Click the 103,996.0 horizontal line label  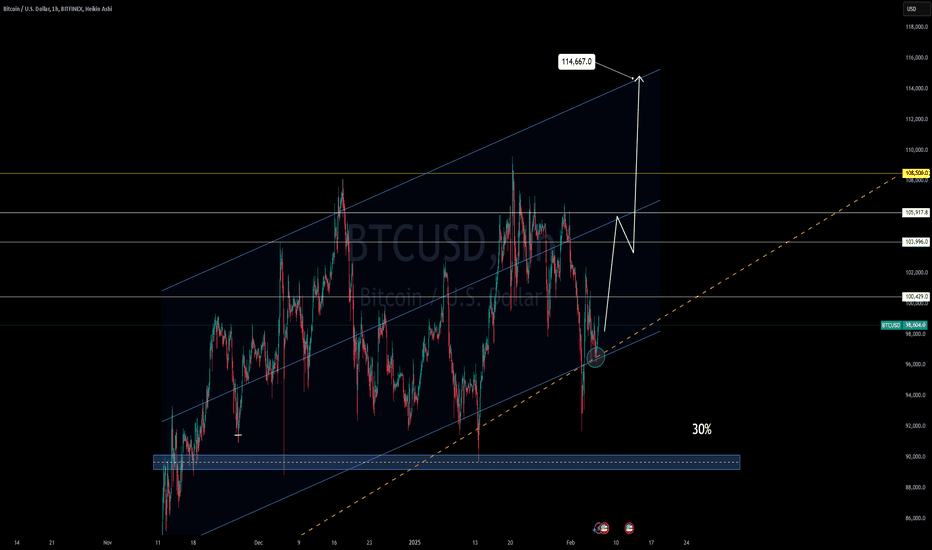[916, 242]
